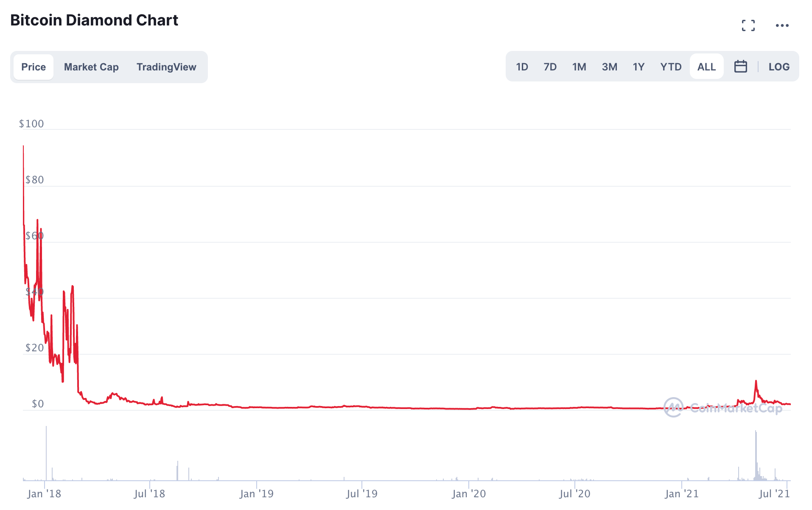Click the Jan '21 x-axis label

[681, 494]
